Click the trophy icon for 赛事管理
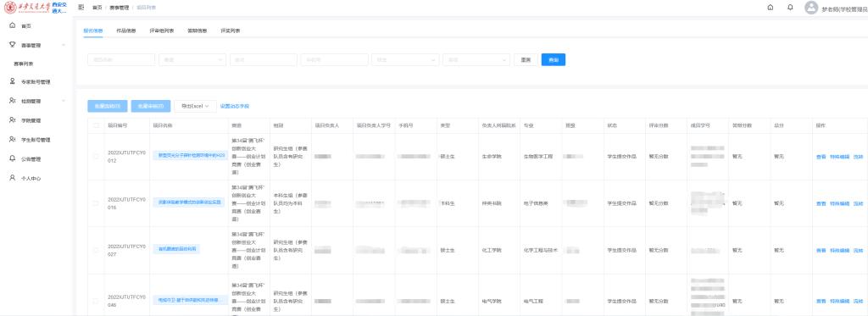 13,45
